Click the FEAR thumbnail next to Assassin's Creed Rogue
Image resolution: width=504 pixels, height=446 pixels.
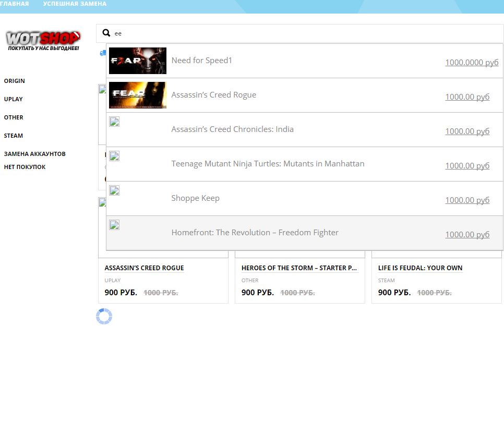click(x=138, y=95)
